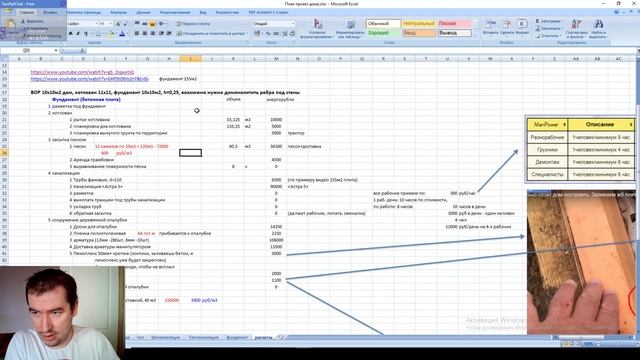
Task: Open the Описание column filter dropdown
Action: coord(631,124)
